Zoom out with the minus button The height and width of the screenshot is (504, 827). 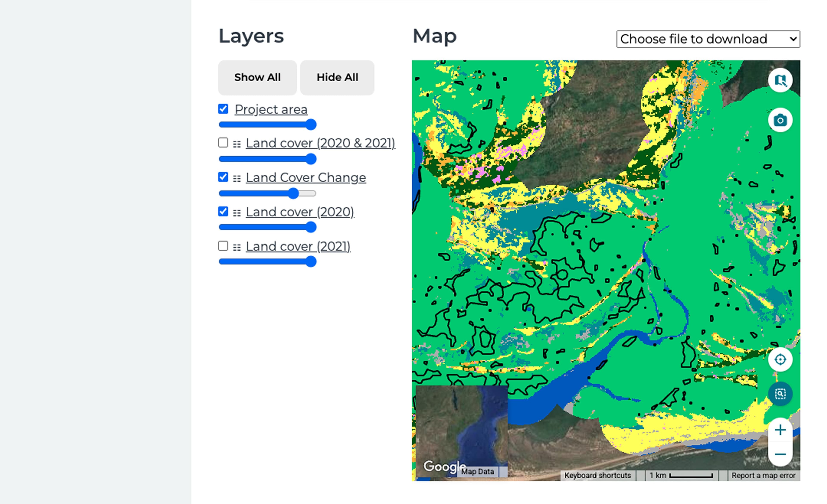(x=780, y=454)
